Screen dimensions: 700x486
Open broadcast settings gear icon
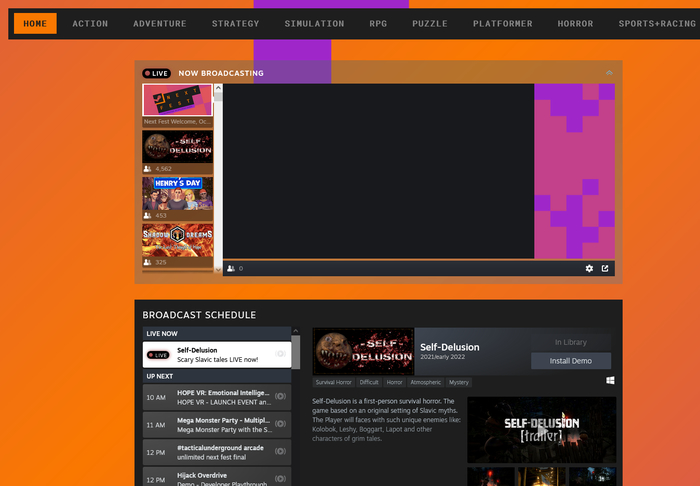coord(589,268)
